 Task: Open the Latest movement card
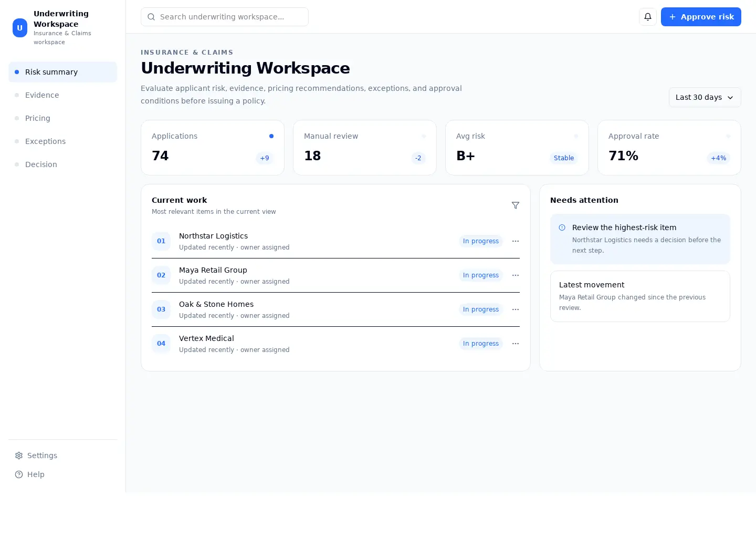coord(640,296)
